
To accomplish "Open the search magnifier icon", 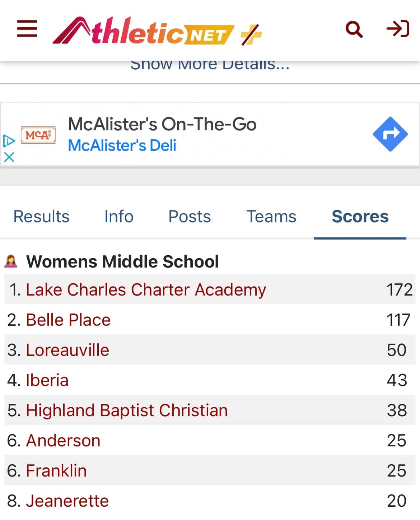I will (354, 29).
